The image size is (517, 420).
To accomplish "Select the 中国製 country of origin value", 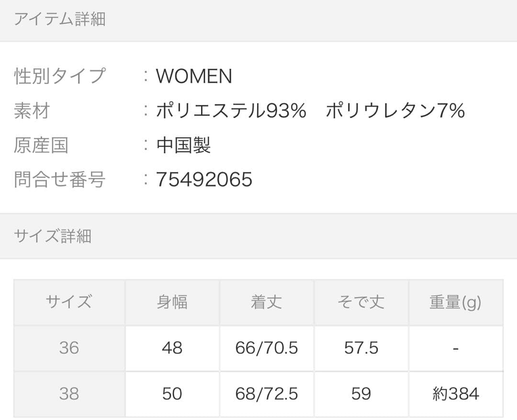I will pyautogui.click(x=183, y=145).
